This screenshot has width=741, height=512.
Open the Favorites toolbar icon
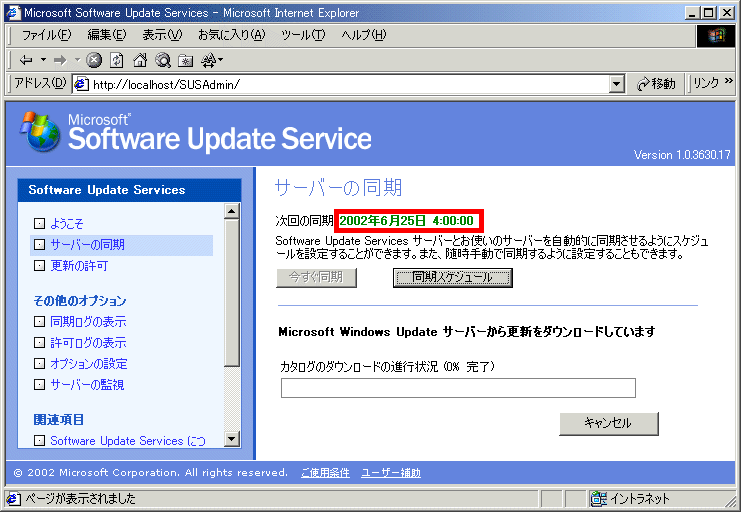click(x=185, y=60)
